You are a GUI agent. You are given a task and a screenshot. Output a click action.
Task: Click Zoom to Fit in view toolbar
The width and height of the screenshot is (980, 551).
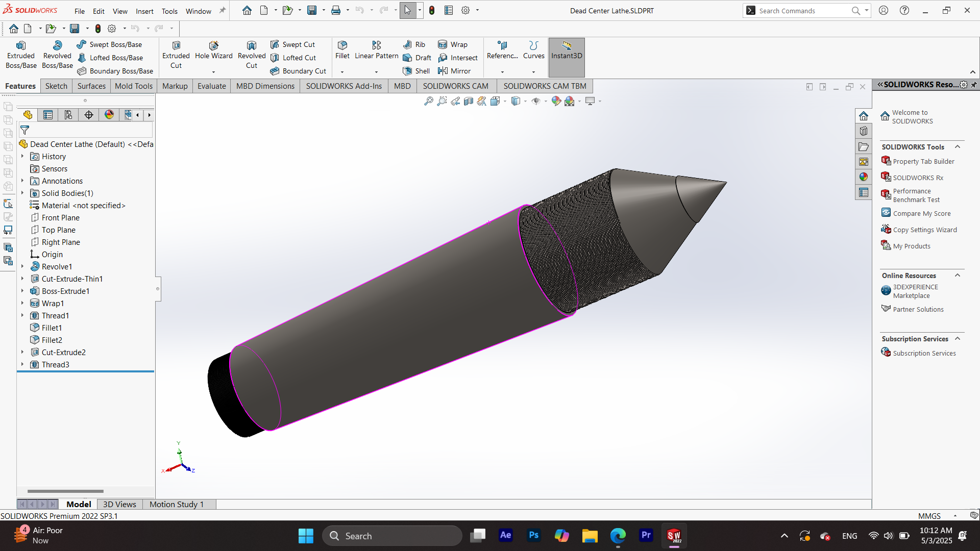(429, 101)
